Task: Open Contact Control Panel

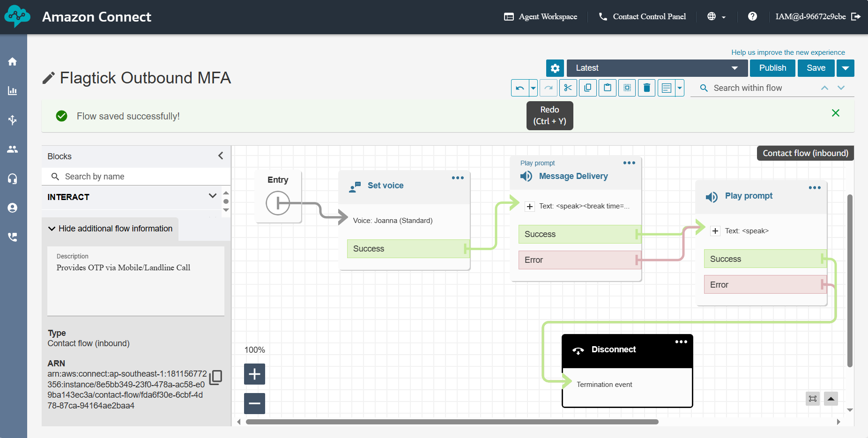Action: [642, 17]
